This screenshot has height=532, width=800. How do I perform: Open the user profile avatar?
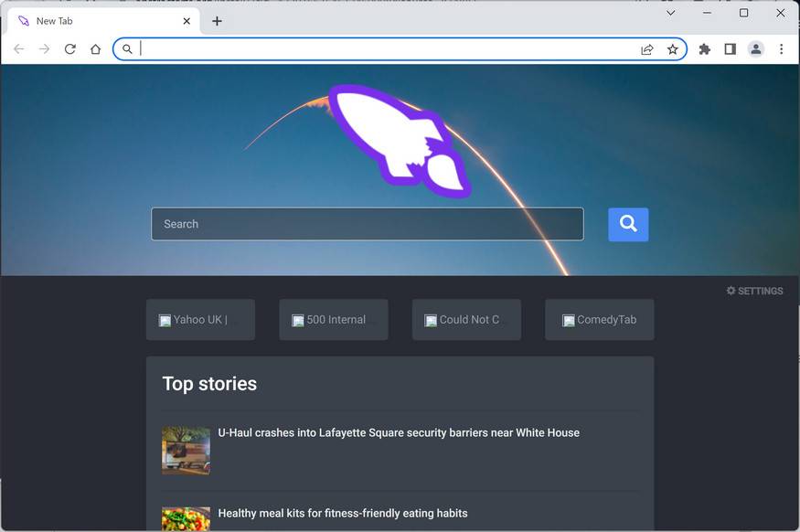tap(755, 49)
